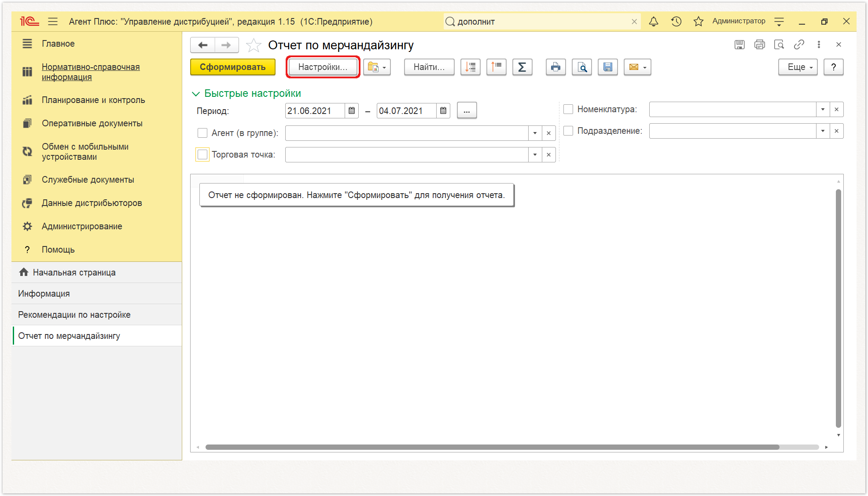
Task: Open period selection ellipsis button
Action: coord(467,111)
